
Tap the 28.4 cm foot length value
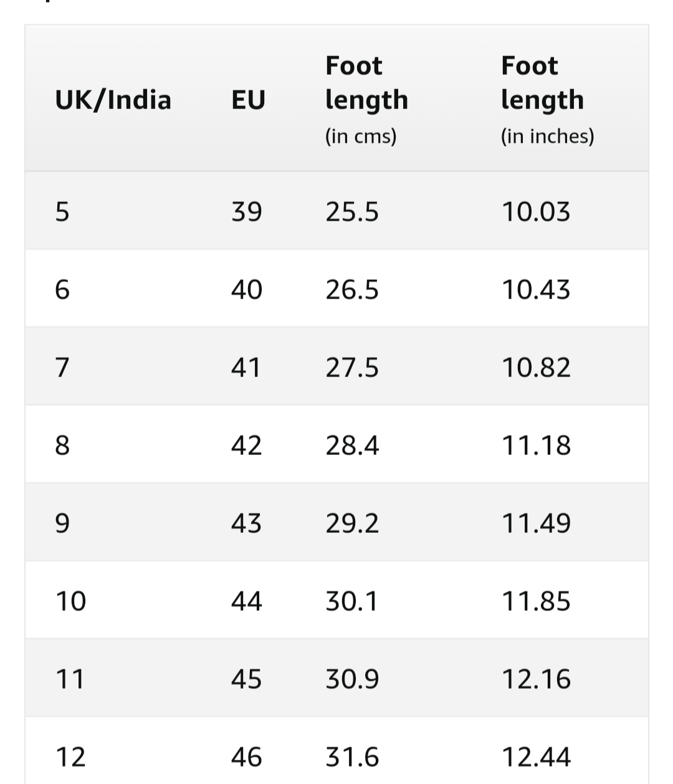352,446
